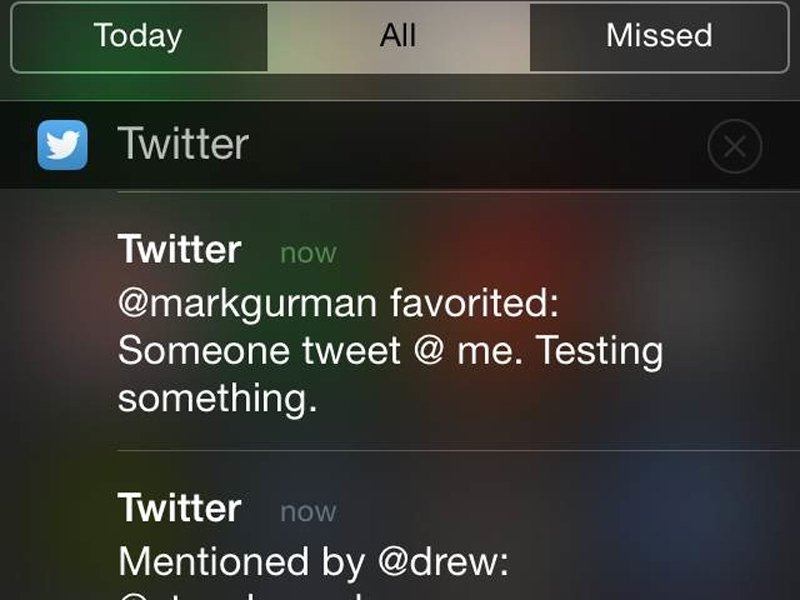The image size is (800, 600).
Task: Tap the "Someone tweet @ me. Testing" line
Action: point(390,351)
